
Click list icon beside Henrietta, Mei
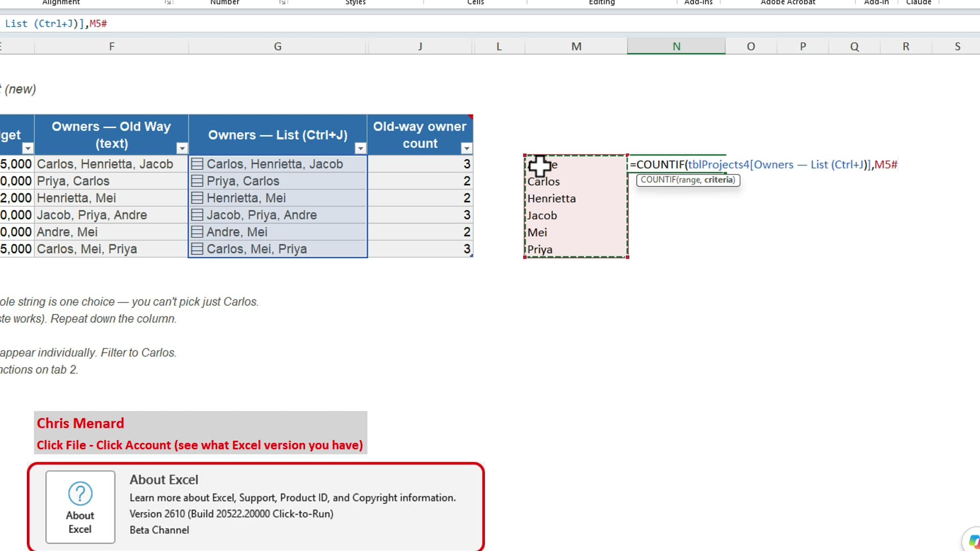pos(197,198)
